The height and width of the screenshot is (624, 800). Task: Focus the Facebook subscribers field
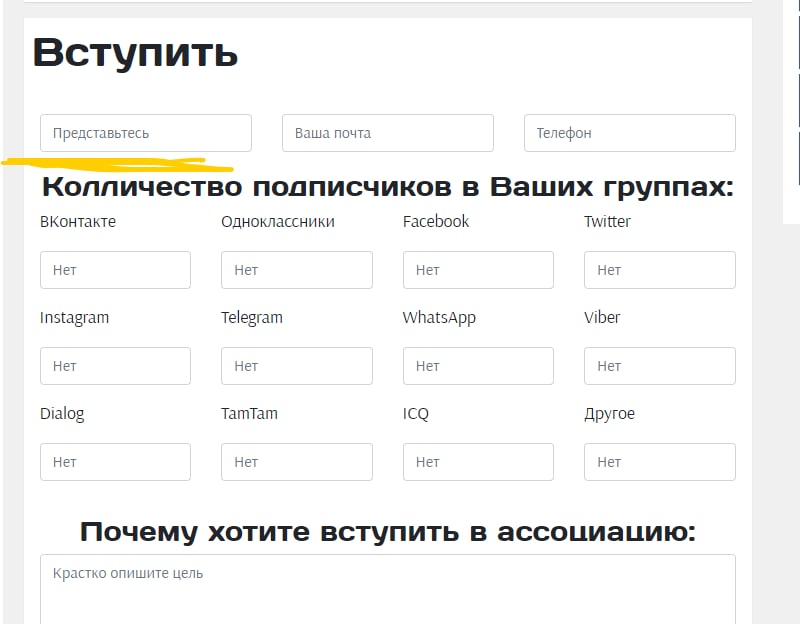tap(478, 270)
